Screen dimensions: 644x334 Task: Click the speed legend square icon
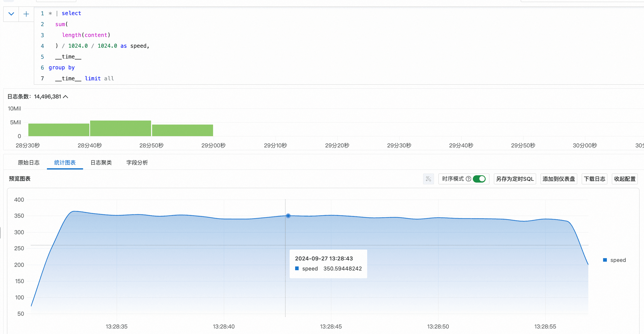click(x=605, y=260)
